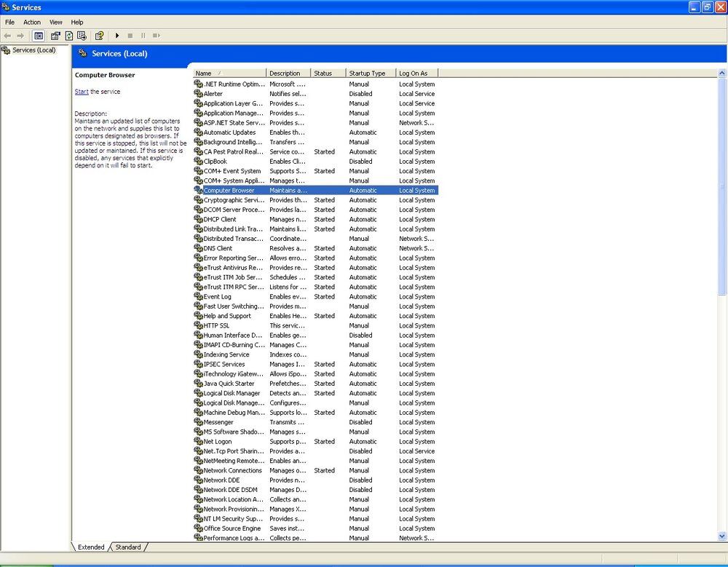Viewport: 728px width, 567px height.
Task: Click the Refresh toolbar icon
Action: (x=69, y=36)
